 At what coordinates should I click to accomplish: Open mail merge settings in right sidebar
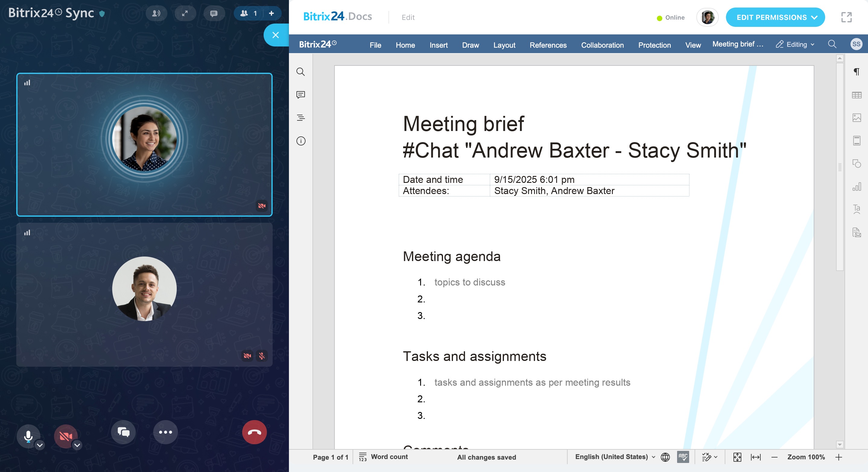(x=856, y=232)
